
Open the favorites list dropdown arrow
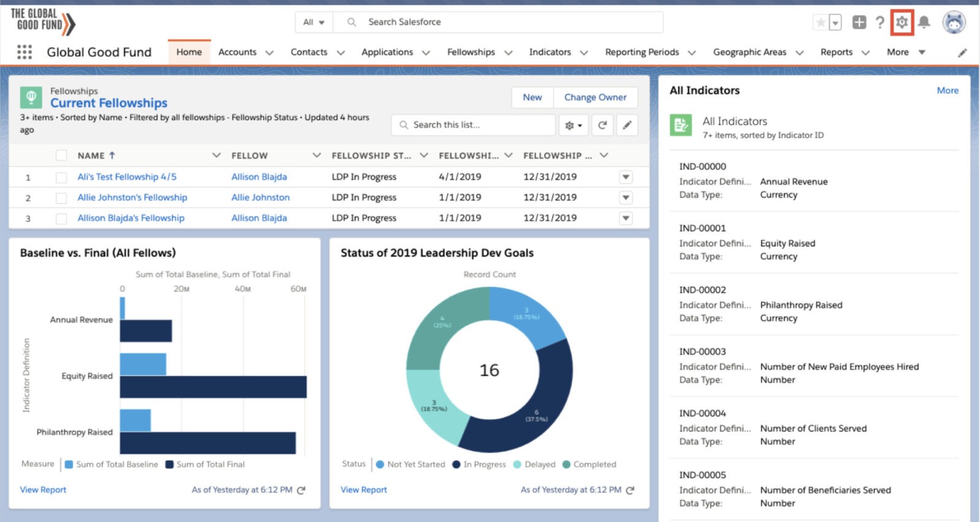tap(835, 23)
